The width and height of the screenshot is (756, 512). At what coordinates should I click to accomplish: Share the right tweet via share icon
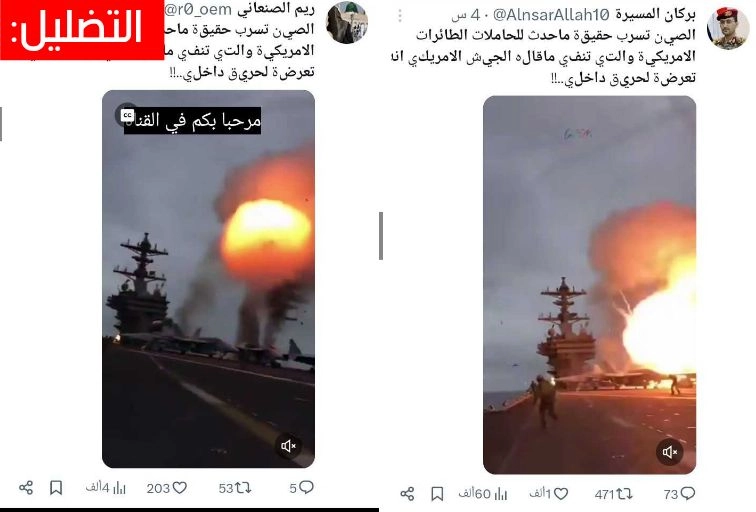(x=407, y=494)
